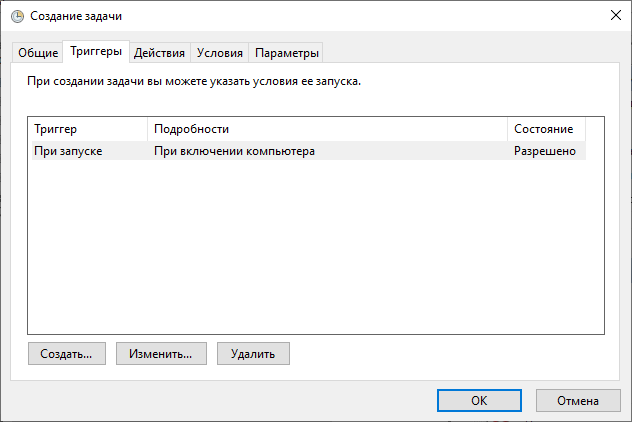Switch to the 'Общие' tab

click(x=38, y=53)
